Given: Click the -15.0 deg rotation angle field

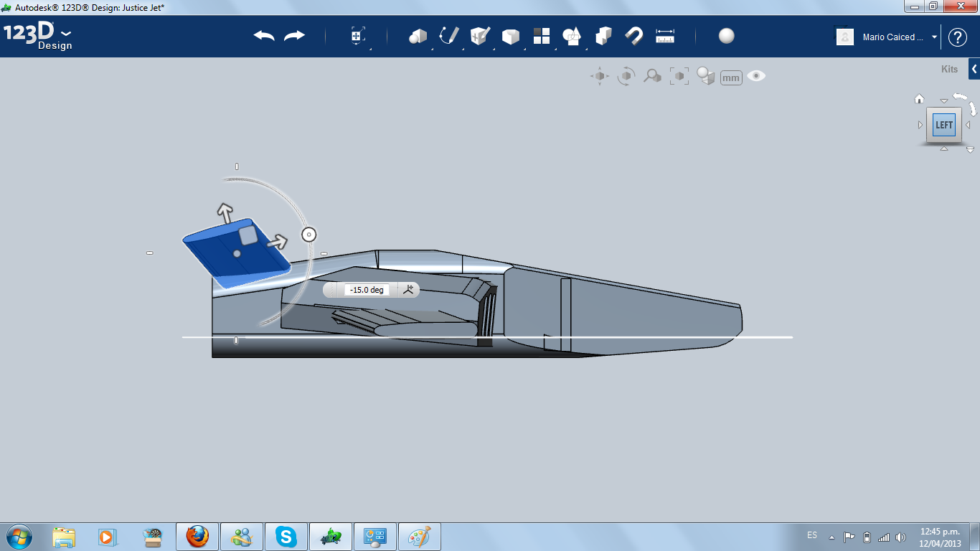Looking at the screenshot, I should [367, 290].
